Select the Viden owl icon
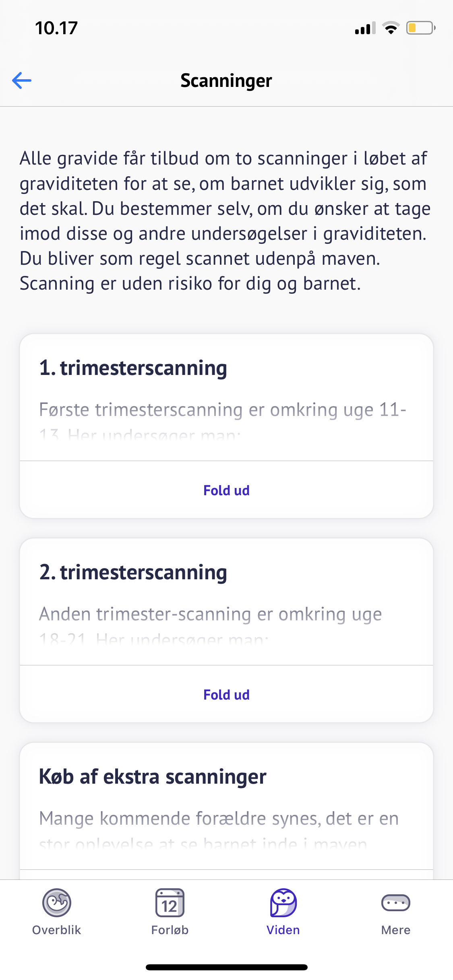This screenshot has height=980, width=453. (x=283, y=902)
